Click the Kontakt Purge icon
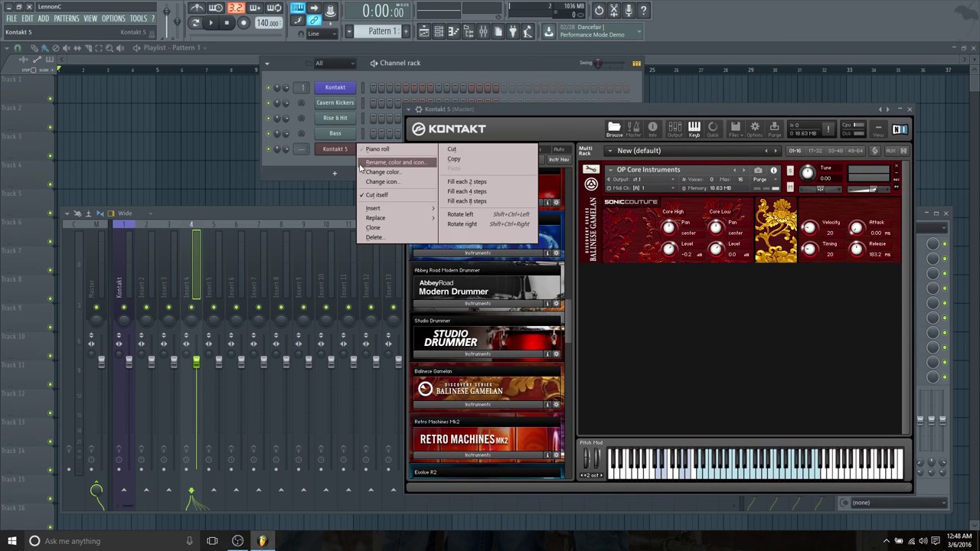The height and width of the screenshot is (551, 980). point(774,129)
